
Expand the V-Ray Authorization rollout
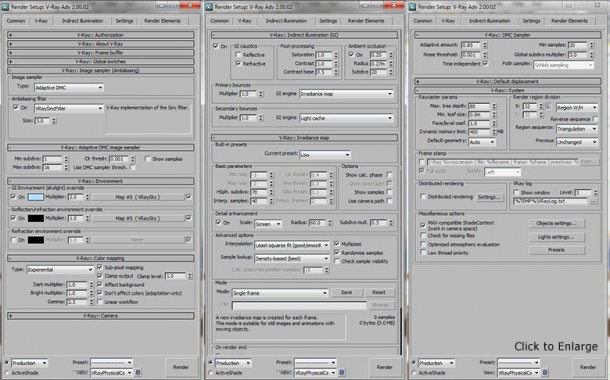click(x=101, y=35)
